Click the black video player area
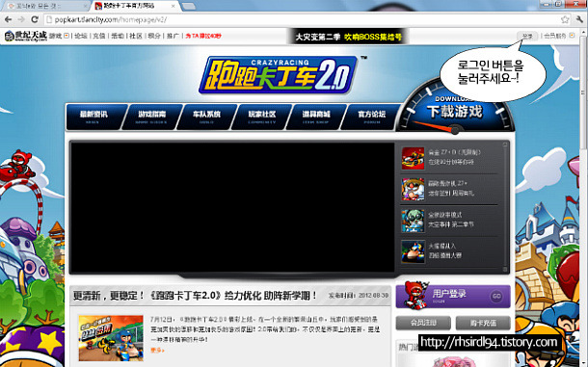Viewport: 588px width, 367px height. [232, 207]
